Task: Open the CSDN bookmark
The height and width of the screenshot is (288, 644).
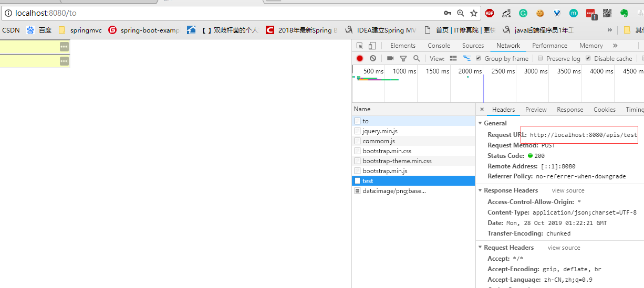Action: pos(11,30)
